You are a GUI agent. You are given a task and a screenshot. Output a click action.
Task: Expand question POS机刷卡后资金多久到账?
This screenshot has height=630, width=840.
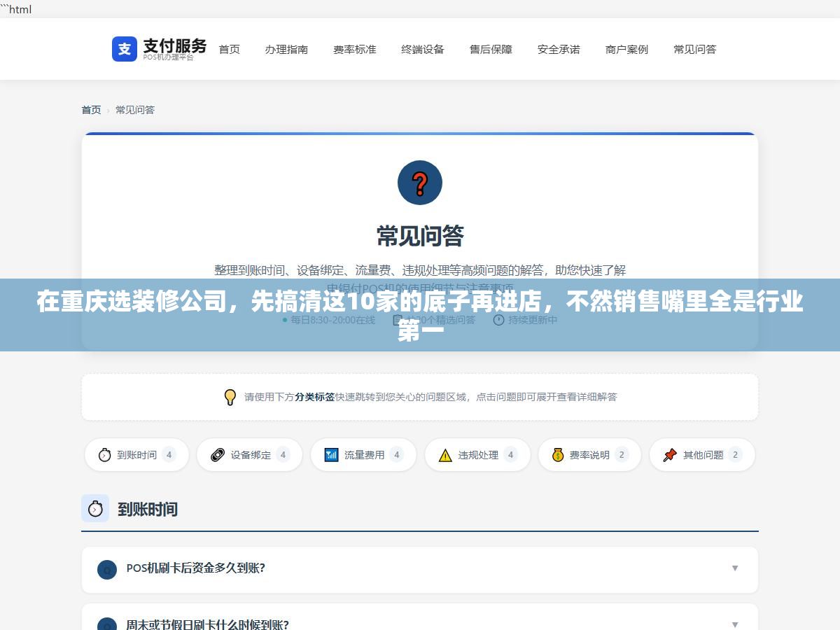[420, 568]
